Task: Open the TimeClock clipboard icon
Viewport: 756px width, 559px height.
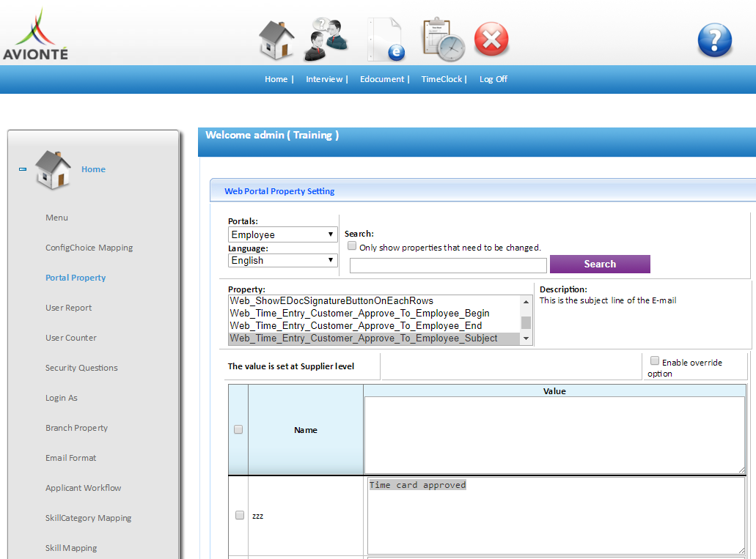Action: pos(444,40)
